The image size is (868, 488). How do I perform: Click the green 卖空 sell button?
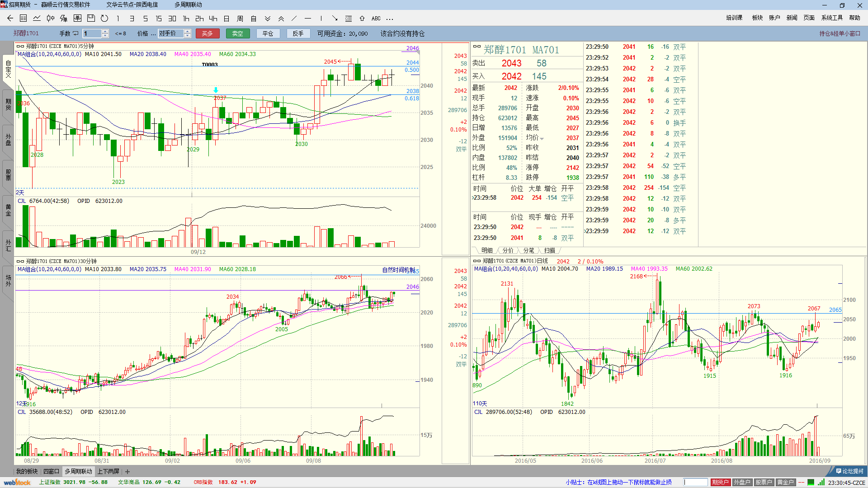pyautogui.click(x=238, y=33)
